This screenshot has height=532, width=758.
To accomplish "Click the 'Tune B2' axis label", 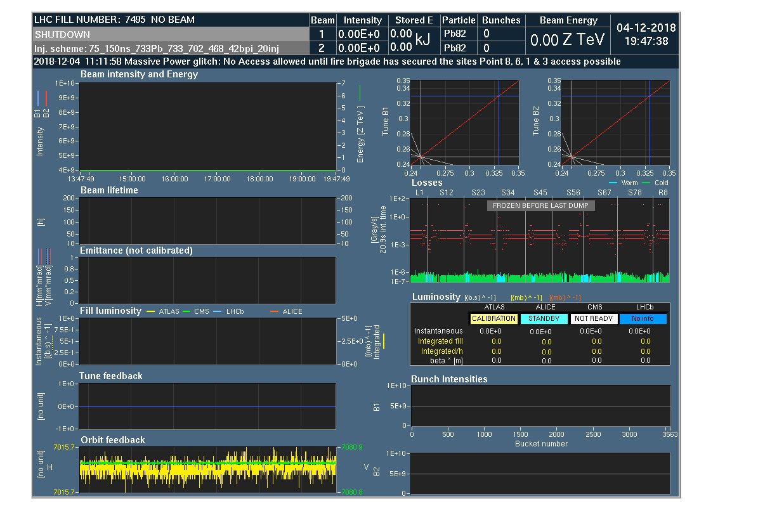I will coord(535,121).
